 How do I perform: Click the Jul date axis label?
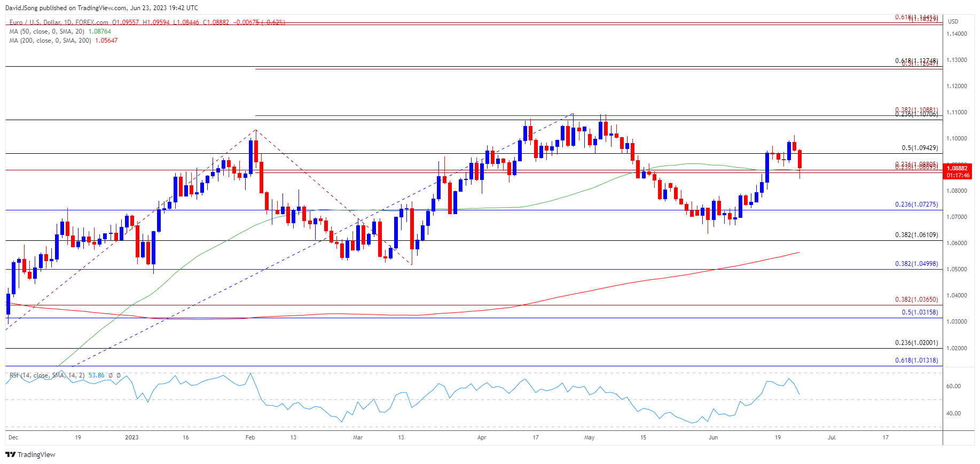point(832,437)
